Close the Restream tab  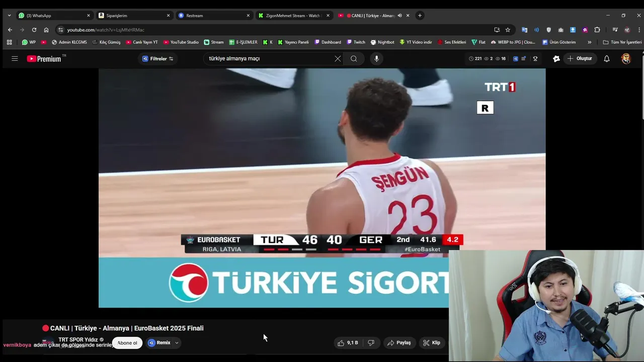click(248, 16)
